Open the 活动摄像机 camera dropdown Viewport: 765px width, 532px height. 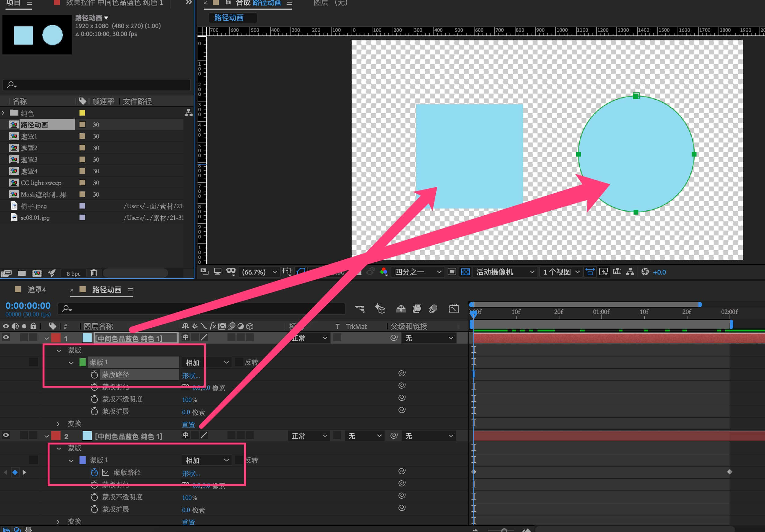505,272
